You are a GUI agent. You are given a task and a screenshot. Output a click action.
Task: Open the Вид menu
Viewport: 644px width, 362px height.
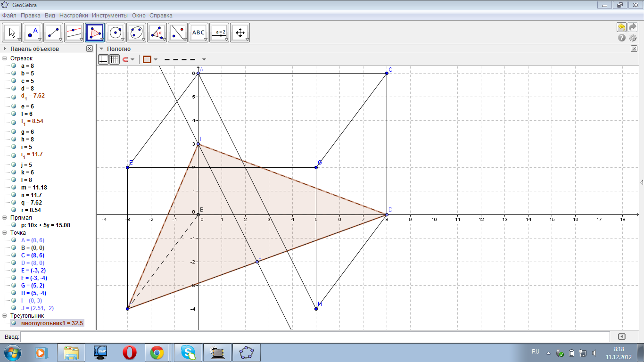coord(50,16)
